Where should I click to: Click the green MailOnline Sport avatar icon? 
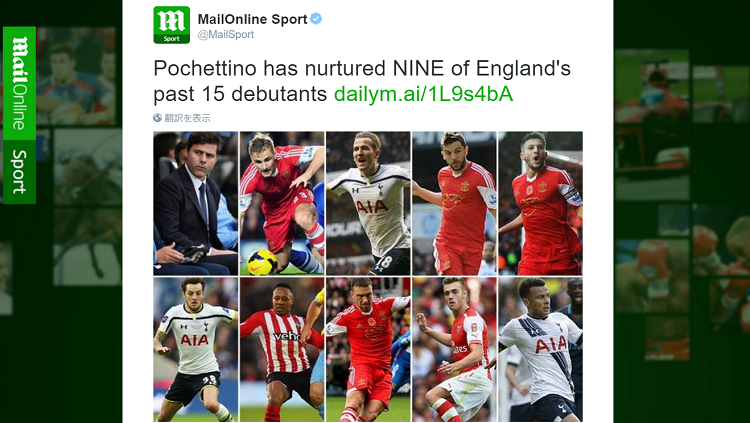point(171,25)
